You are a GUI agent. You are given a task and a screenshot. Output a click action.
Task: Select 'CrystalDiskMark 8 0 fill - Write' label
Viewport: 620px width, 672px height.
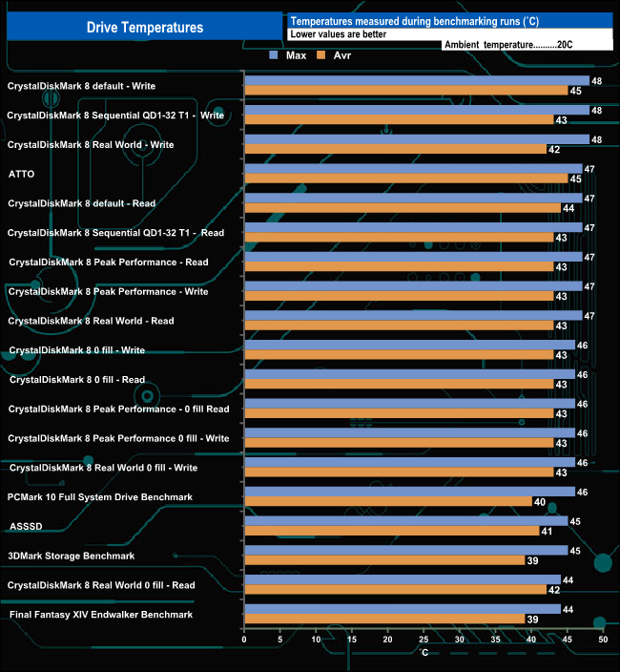77,350
